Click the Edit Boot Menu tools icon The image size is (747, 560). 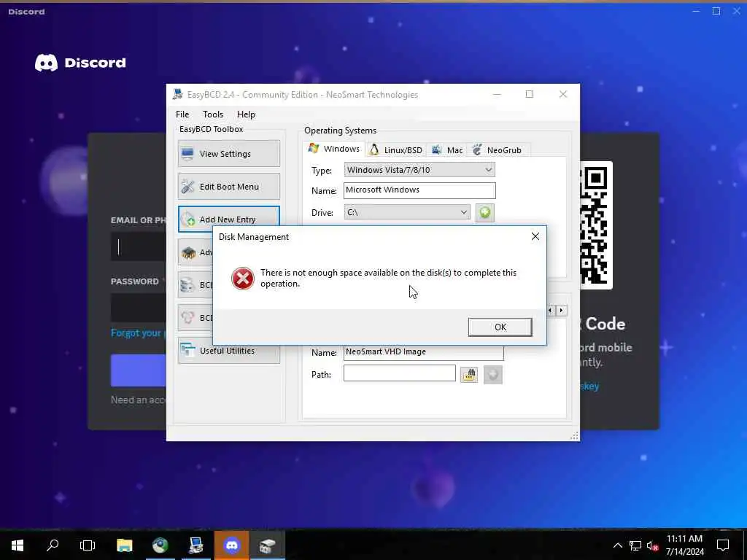pyautogui.click(x=187, y=187)
